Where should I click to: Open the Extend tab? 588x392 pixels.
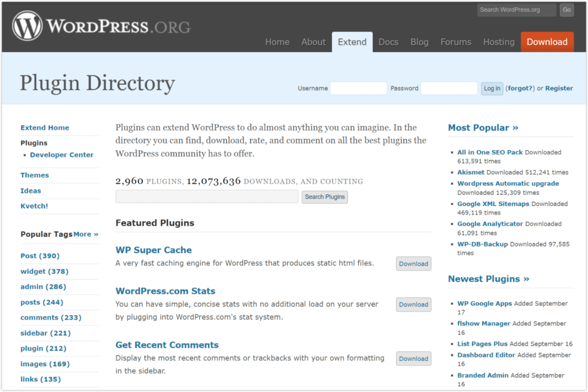coord(352,42)
